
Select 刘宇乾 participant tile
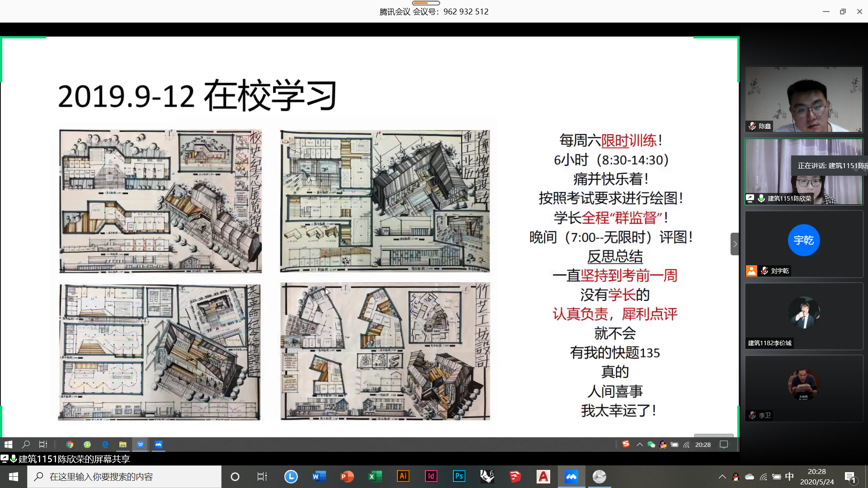(x=803, y=244)
